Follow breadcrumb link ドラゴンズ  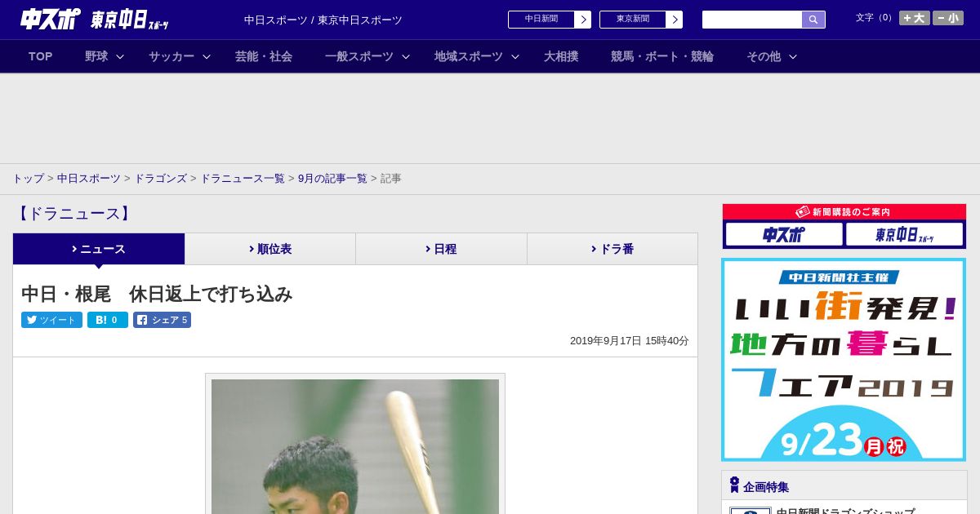click(x=161, y=179)
